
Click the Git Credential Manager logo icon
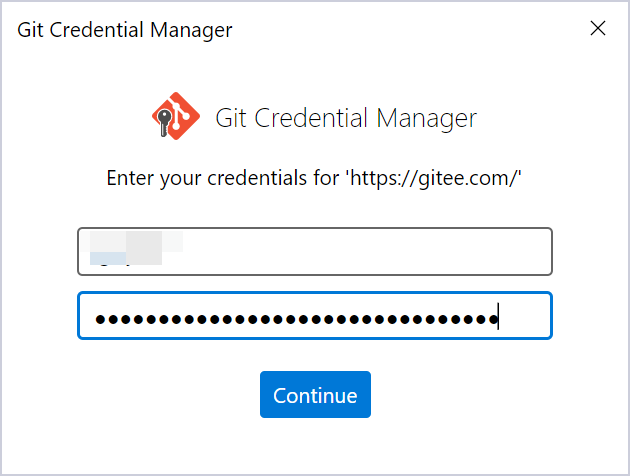175,118
